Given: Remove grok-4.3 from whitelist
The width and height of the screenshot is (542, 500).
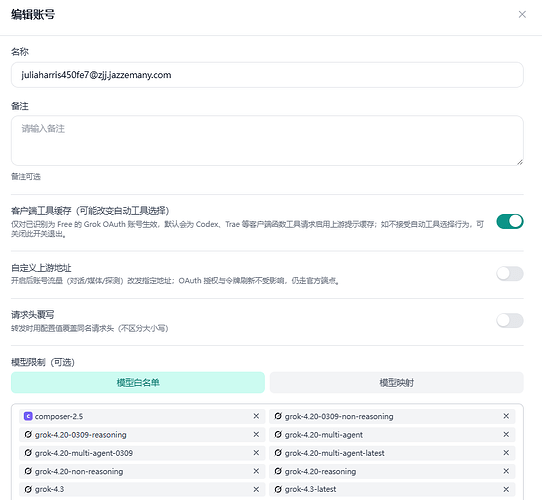Looking at the screenshot, I should point(256,489).
